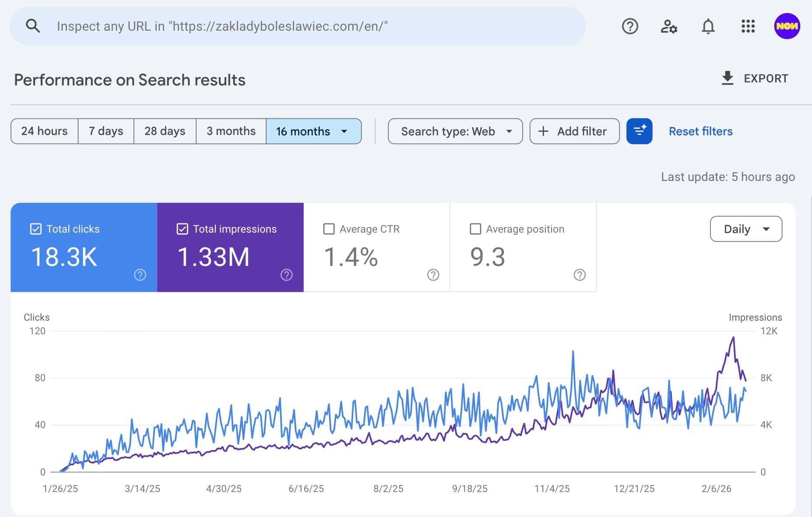This screenshot has width=812, height=517.
Task: Select the 3 months date range
Action: pos(231,131)
